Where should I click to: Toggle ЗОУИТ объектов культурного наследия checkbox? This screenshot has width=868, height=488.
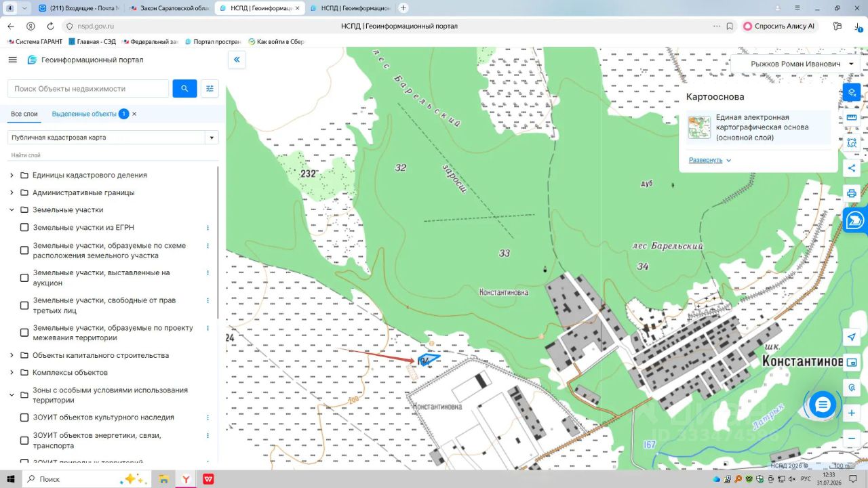pos(24,418)
